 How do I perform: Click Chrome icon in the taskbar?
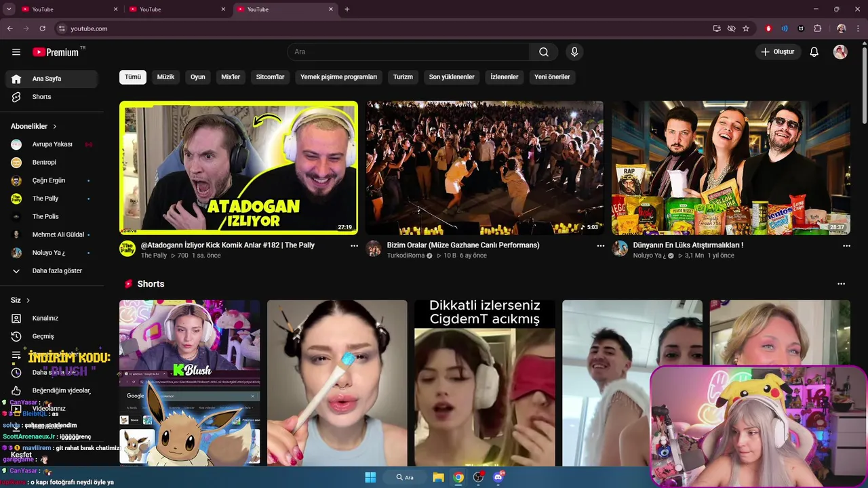[x=459, y=477]
